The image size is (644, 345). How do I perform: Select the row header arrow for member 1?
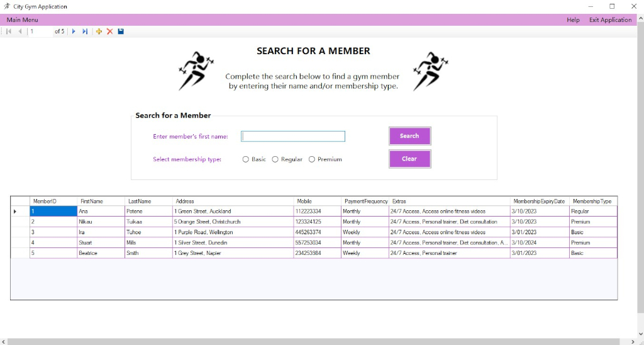tap(20, 212)
